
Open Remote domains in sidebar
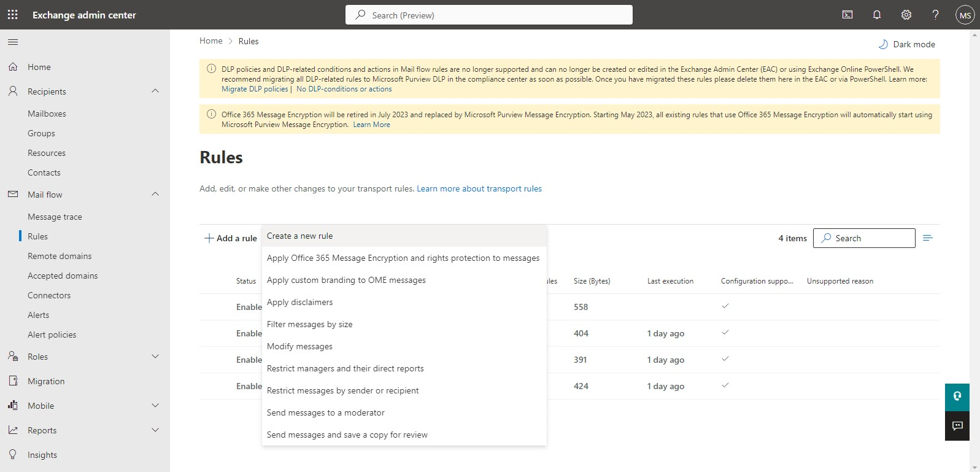[x=60, y=256]
